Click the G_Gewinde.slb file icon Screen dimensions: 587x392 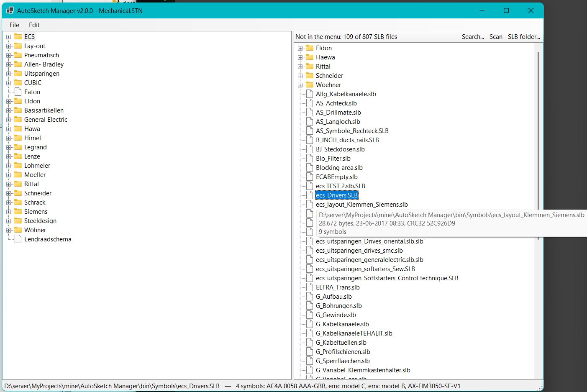click(x=310, y=315)
